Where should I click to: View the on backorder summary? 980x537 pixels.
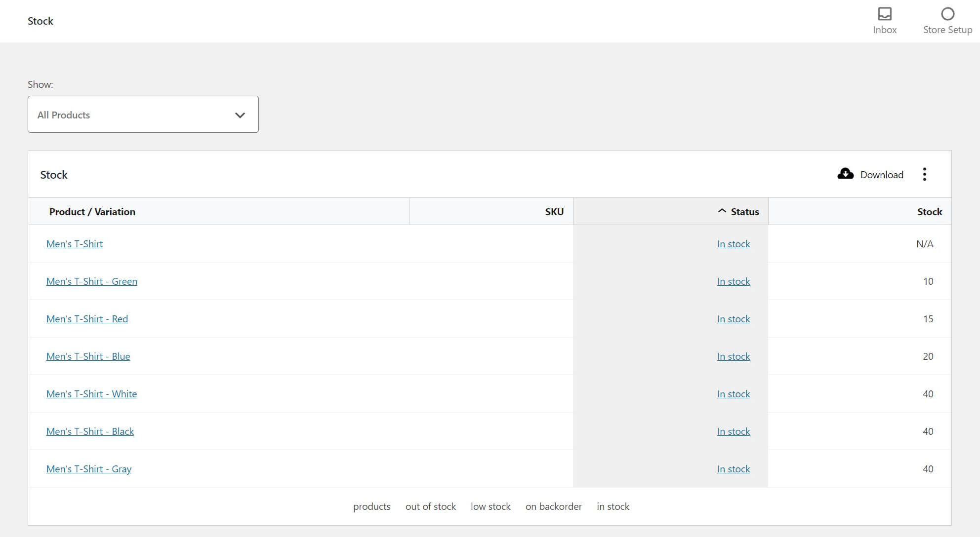tap(554, 506)
